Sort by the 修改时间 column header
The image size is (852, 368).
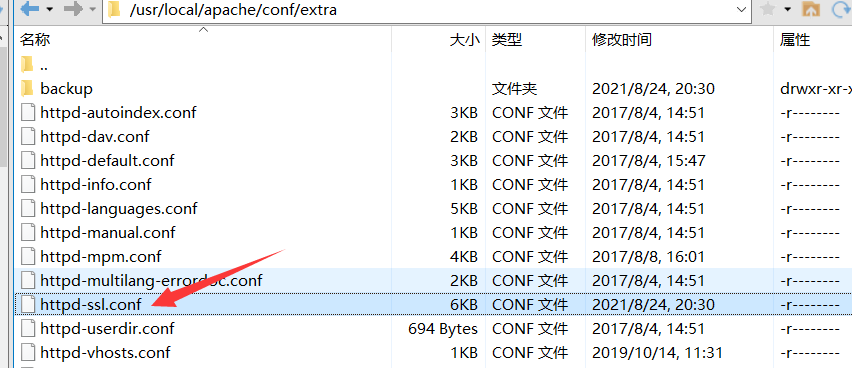pyautogui.click(x=622, y=40)
